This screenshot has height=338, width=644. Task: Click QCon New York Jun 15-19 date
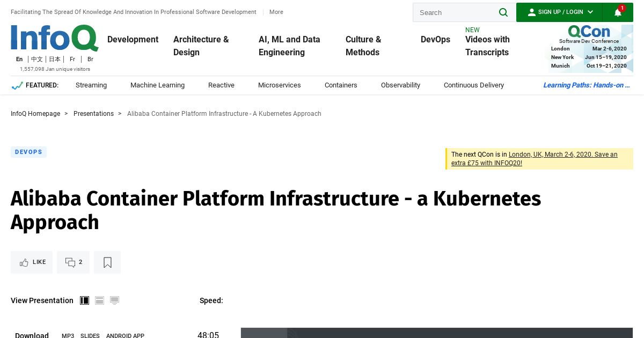(x=589, y=57)
